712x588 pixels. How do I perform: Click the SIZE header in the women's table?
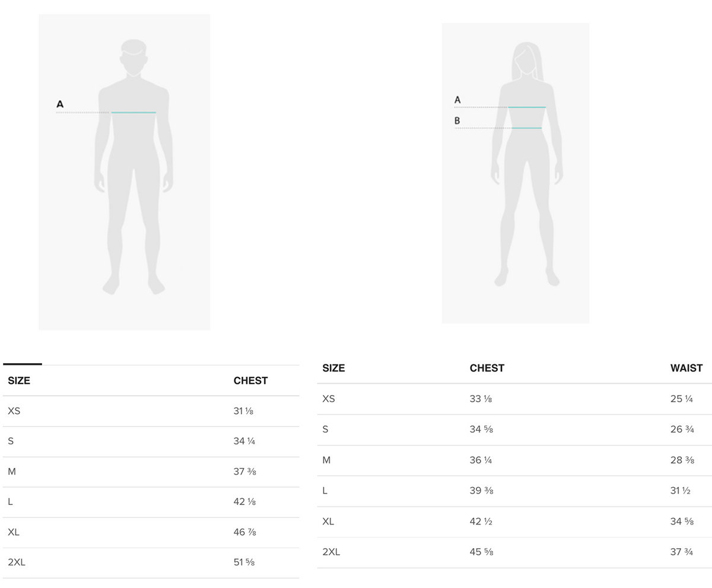click(x=333, y=368)
